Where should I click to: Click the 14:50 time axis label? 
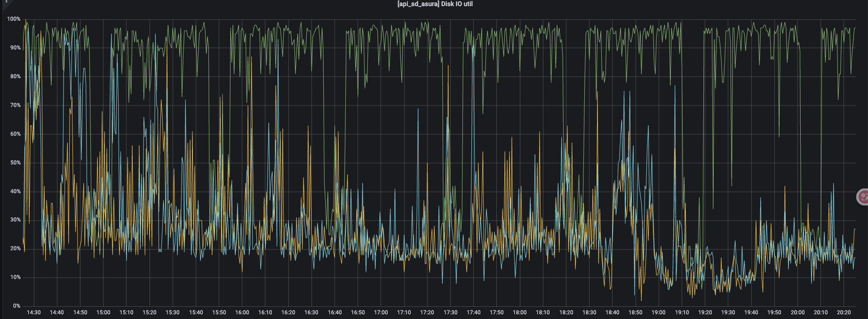pos(80,313)
